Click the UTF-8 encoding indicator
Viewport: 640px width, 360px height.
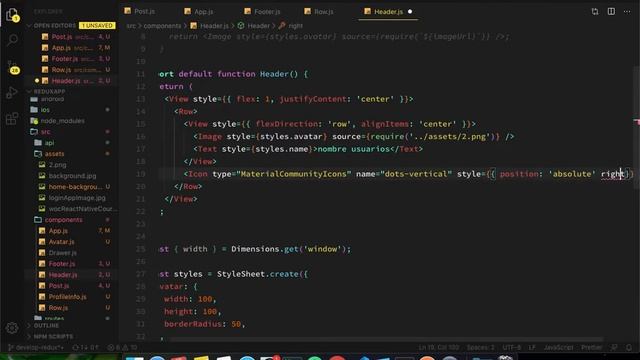[x=511, y=347]
